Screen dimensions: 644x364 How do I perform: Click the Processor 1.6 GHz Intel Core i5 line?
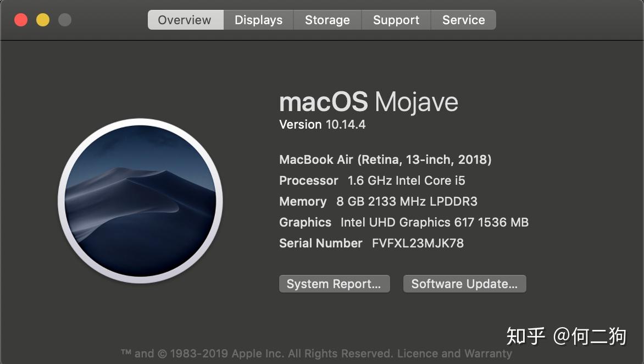(x=372, y=180)
